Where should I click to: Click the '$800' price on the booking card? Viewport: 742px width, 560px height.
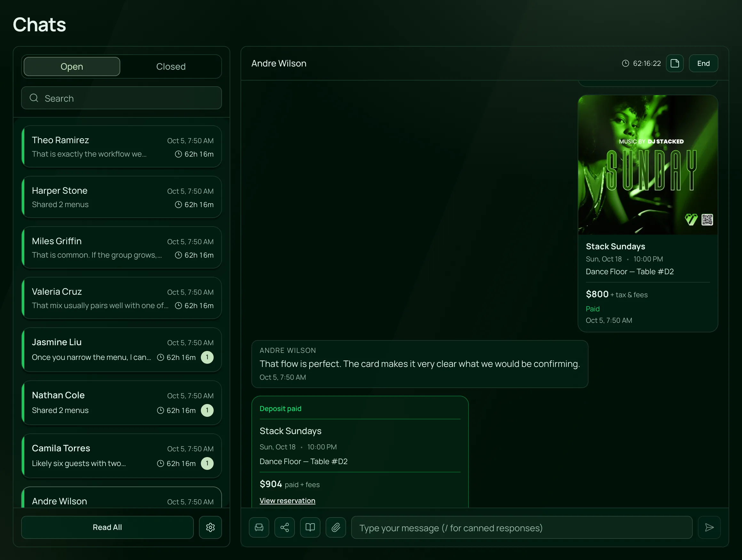point(597,294)
